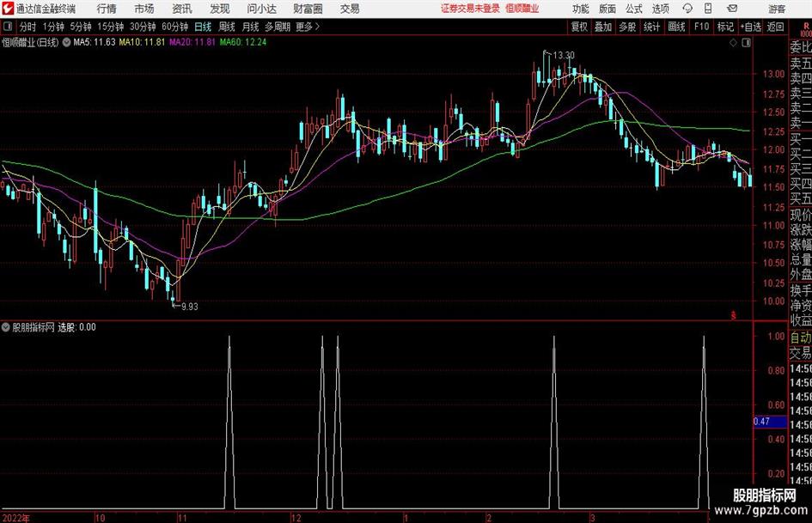Click the 2022年 time axis label

pos(15,518)
